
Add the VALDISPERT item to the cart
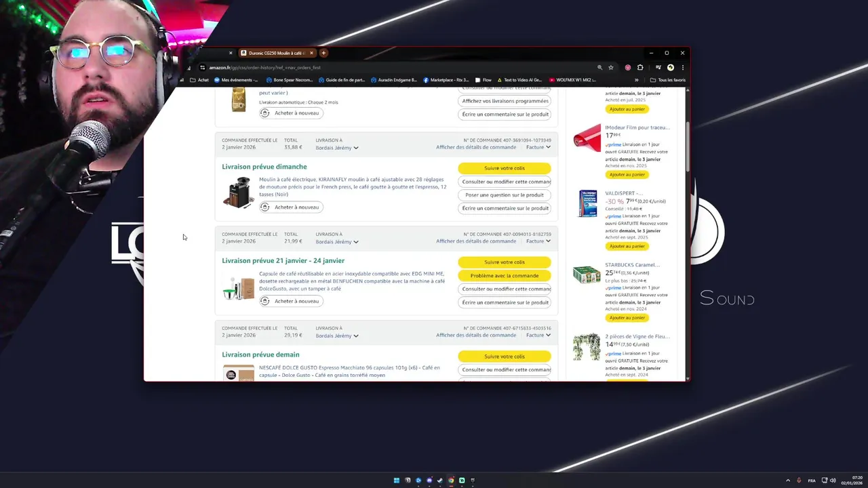pyautogui.click(x=627, y=247)
